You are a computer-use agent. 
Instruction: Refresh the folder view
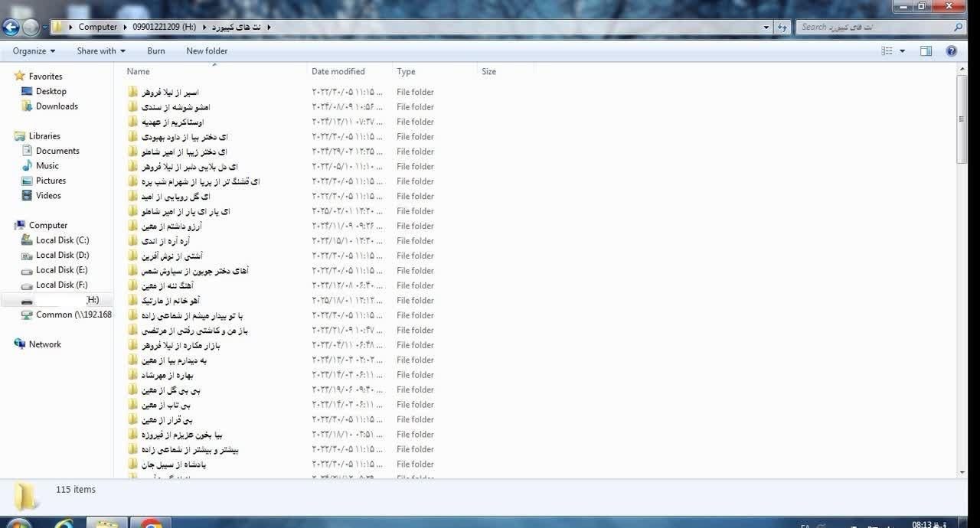point(782,27)
